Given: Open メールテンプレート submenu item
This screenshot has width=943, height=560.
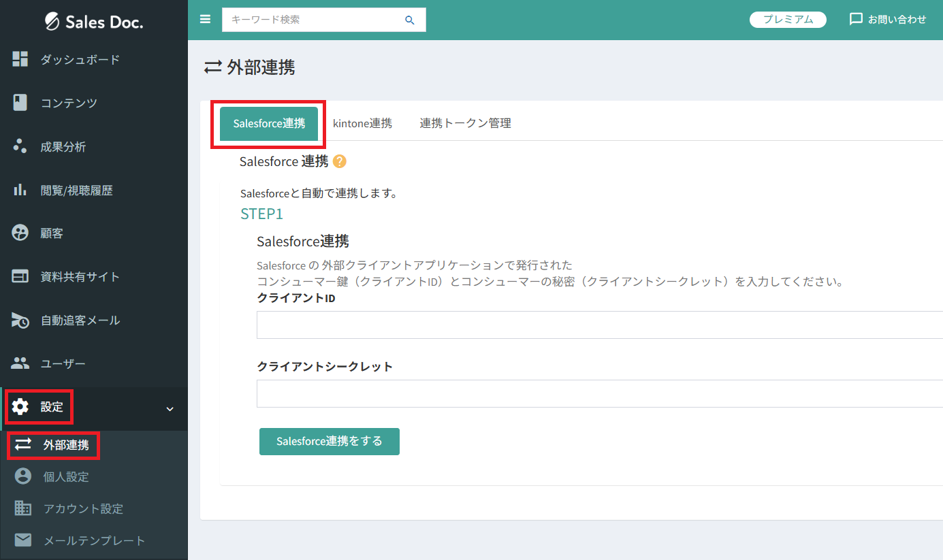Looking at the screenshot, I should tap(94, 540).
